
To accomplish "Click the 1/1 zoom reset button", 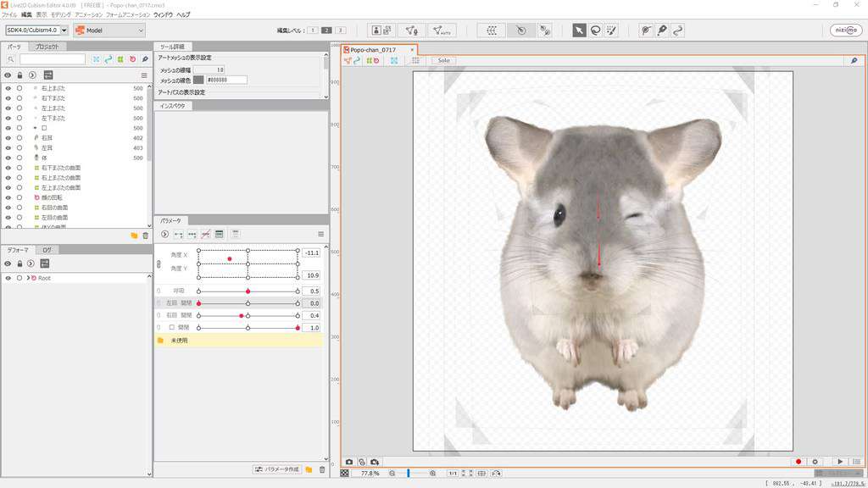I will coord(453,473).
